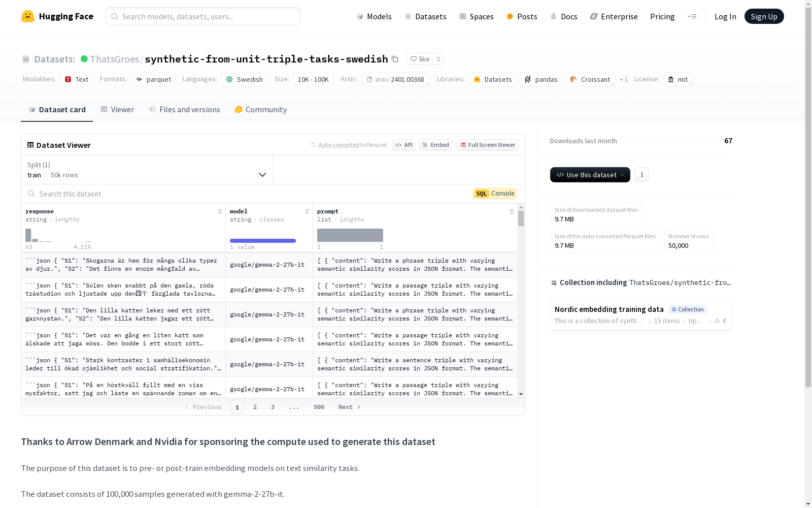Expand the Split train dropdown

coord(147,170)
